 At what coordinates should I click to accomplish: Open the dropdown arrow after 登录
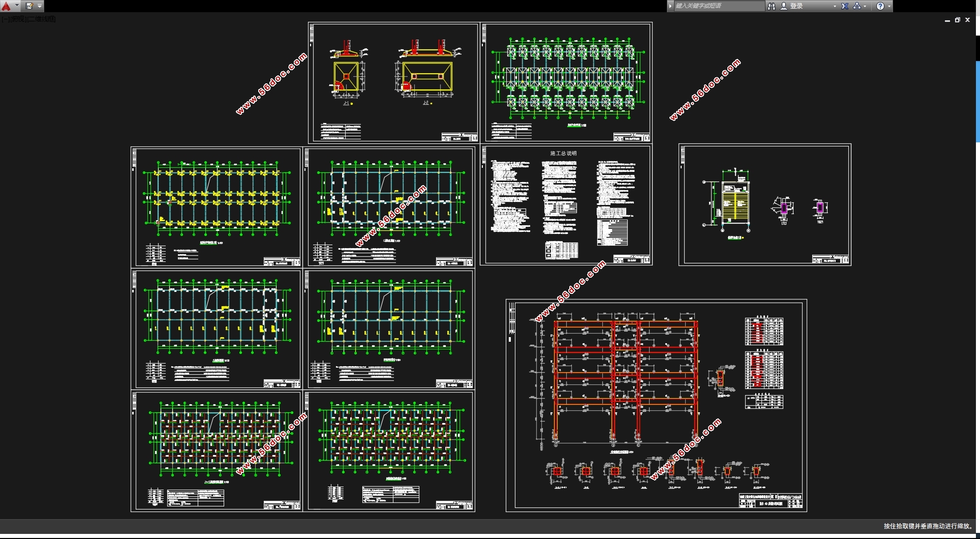[835, 6]
